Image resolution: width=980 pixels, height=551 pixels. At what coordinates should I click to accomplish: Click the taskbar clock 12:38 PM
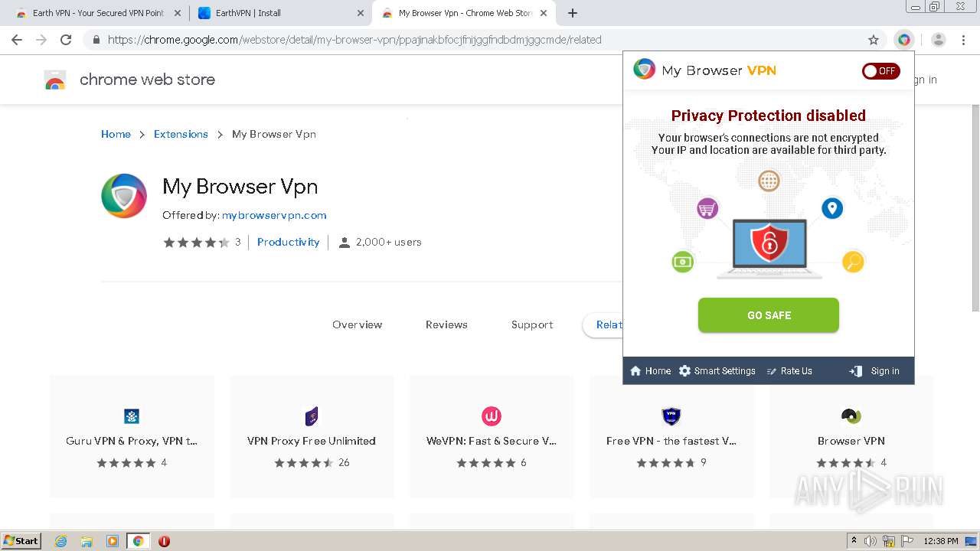[941, 541]
